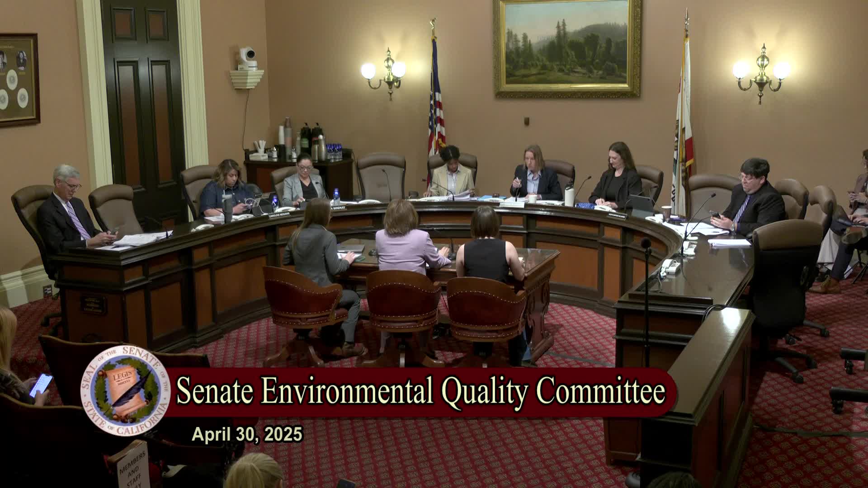Click the California state flag

(x=683, y=122)
